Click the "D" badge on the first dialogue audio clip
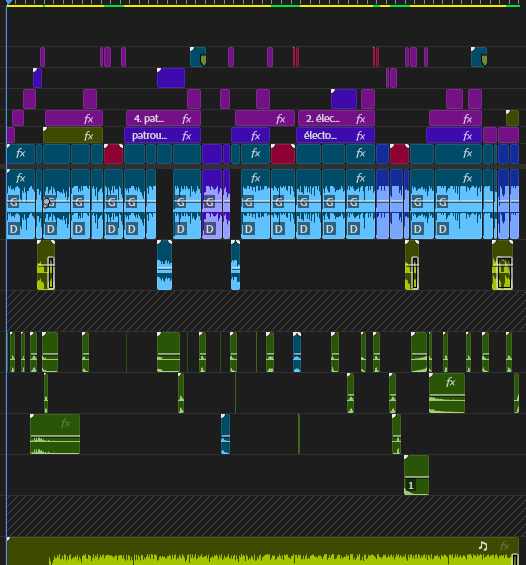 (14, 229)
